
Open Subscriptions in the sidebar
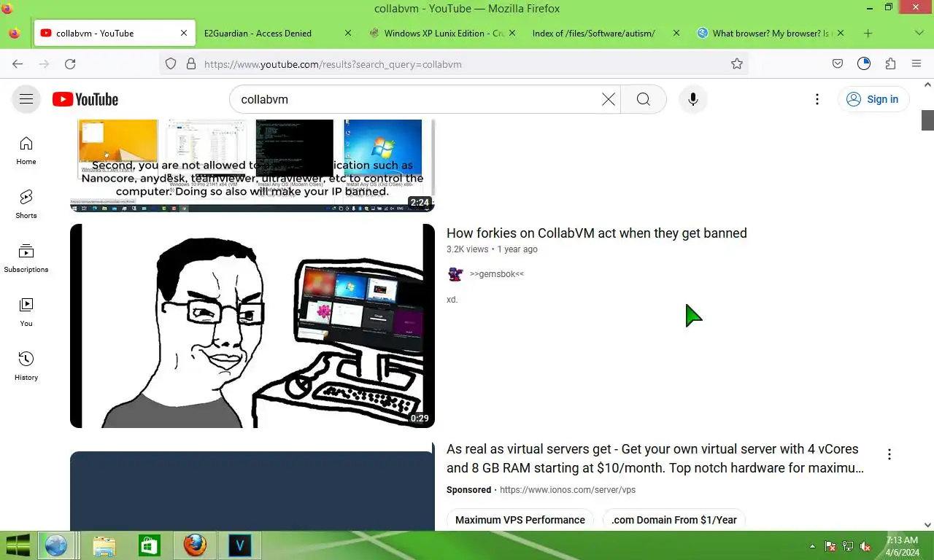[26, 258]
